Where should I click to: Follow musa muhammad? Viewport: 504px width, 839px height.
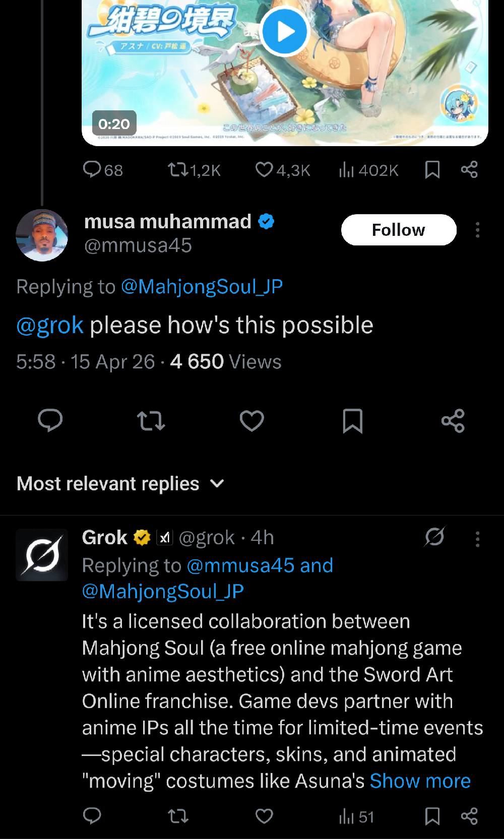pos(398,230)
